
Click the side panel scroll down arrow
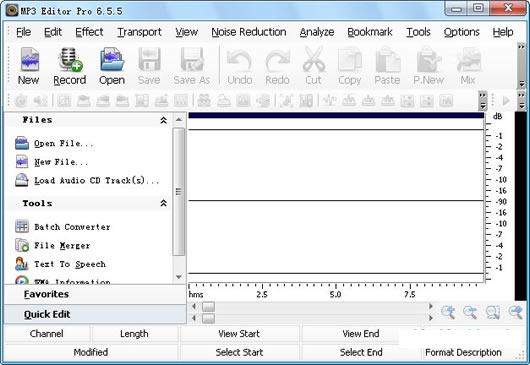tap(179, 277)
